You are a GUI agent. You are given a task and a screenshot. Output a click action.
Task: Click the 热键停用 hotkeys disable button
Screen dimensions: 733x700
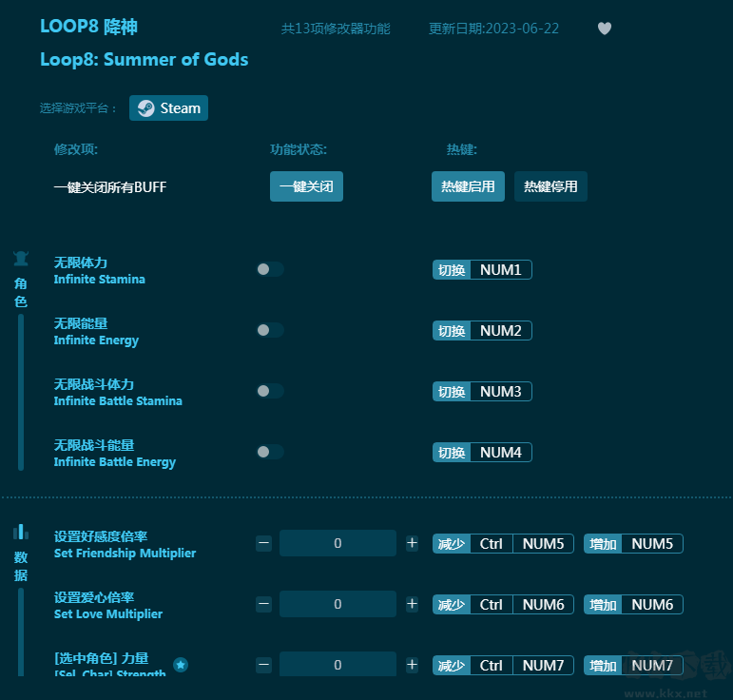(550, 186)
